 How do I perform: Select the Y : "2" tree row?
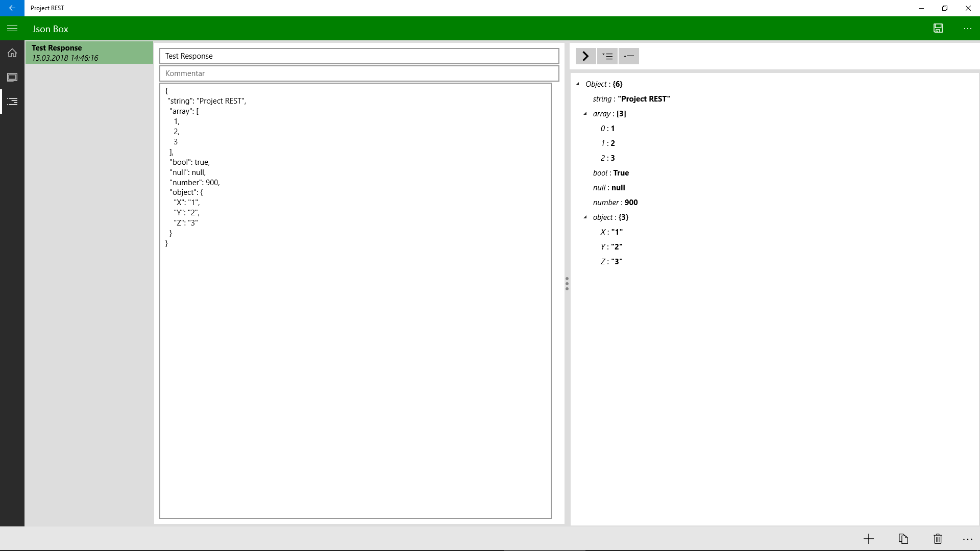tap(611, 247)
